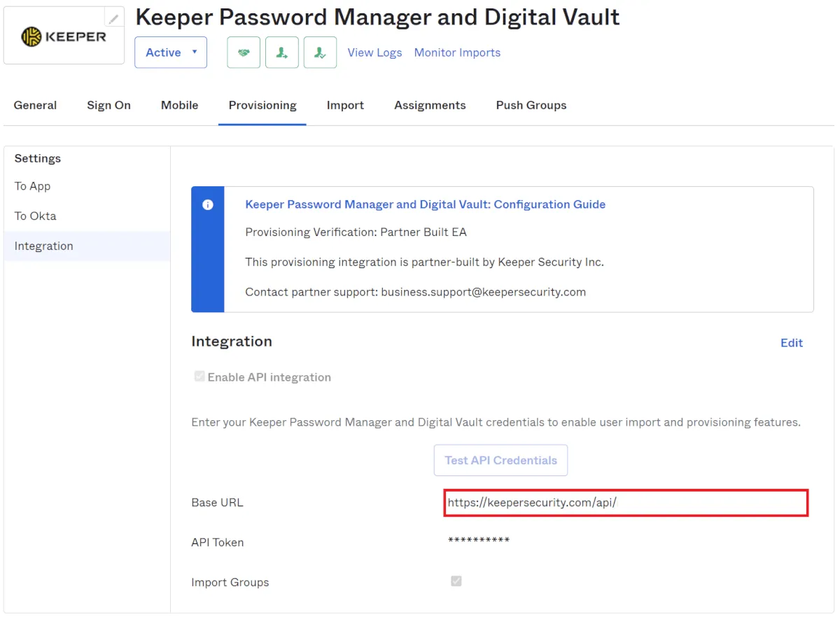This screenshot has width=840, height=619.
Task: Select the Import tab
Action: [345, 105]
